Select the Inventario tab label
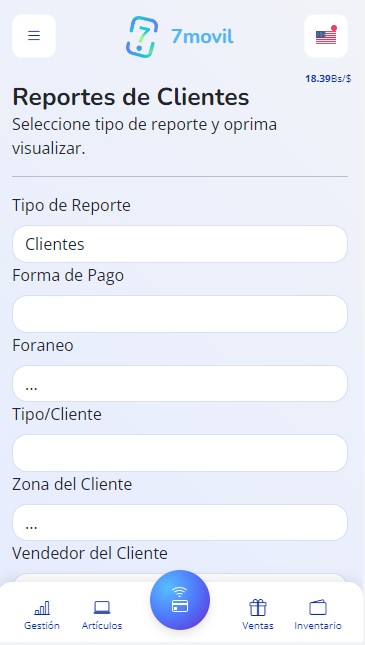365x645 pixels. coord(318,626)
